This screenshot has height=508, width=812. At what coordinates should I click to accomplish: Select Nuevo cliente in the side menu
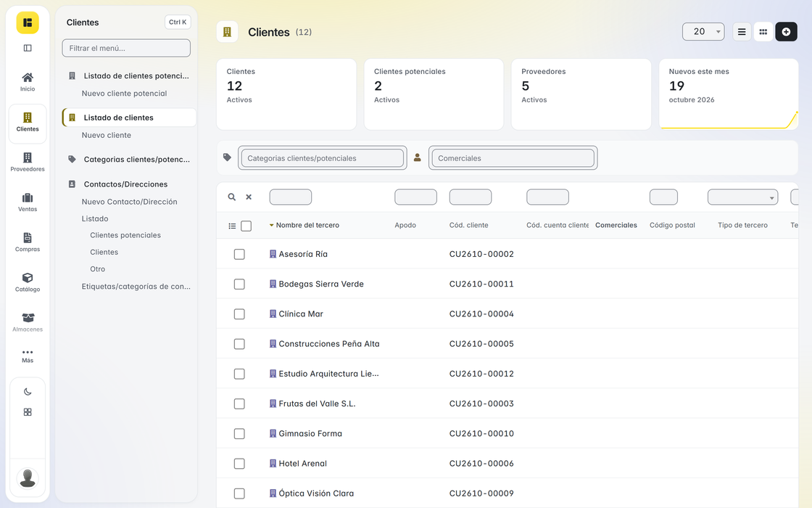point(106,135)
